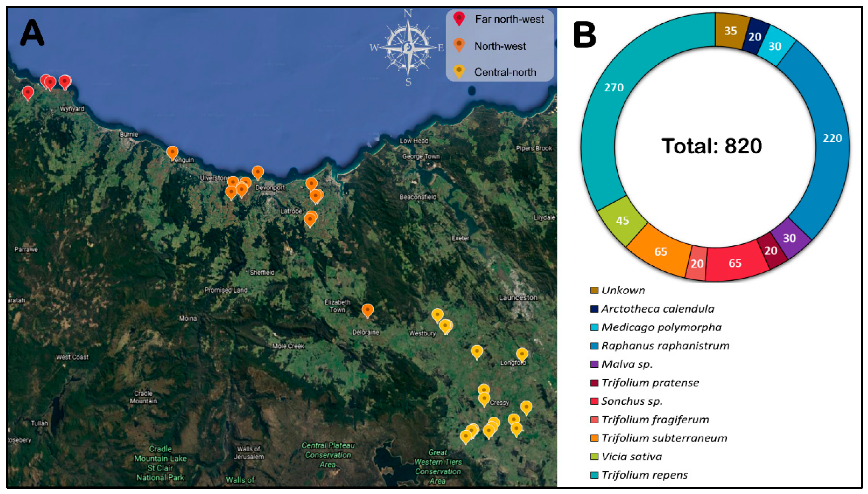Select the light cyan 30 donut segment
Viewport: 868px width, 494px height.
coord(775,46)
